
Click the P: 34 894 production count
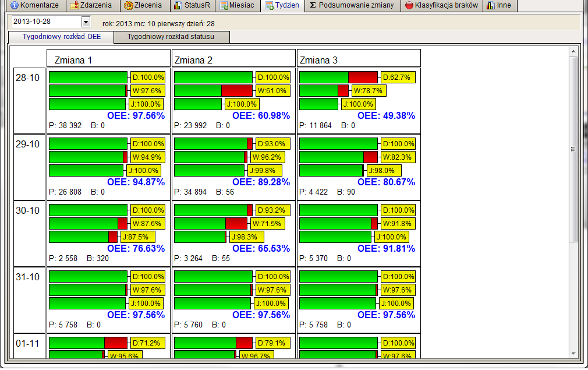click(190, 192)
